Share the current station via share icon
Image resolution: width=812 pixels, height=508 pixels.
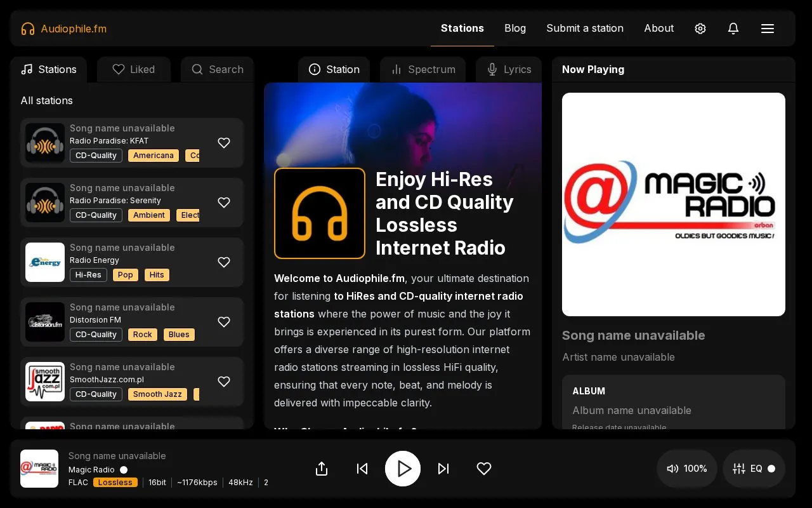point(322,469)
